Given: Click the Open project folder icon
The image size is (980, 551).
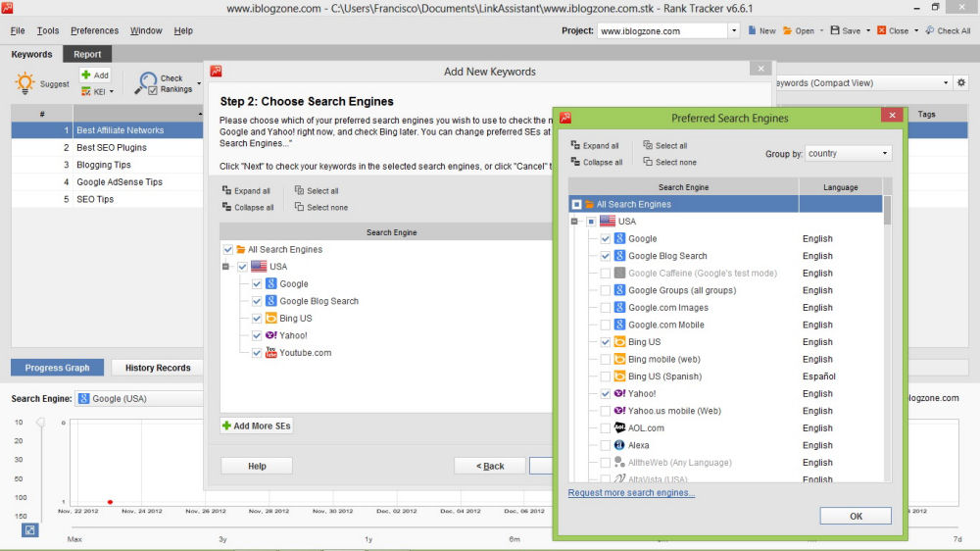Looking at the screenshot, I should click(788, 30).
